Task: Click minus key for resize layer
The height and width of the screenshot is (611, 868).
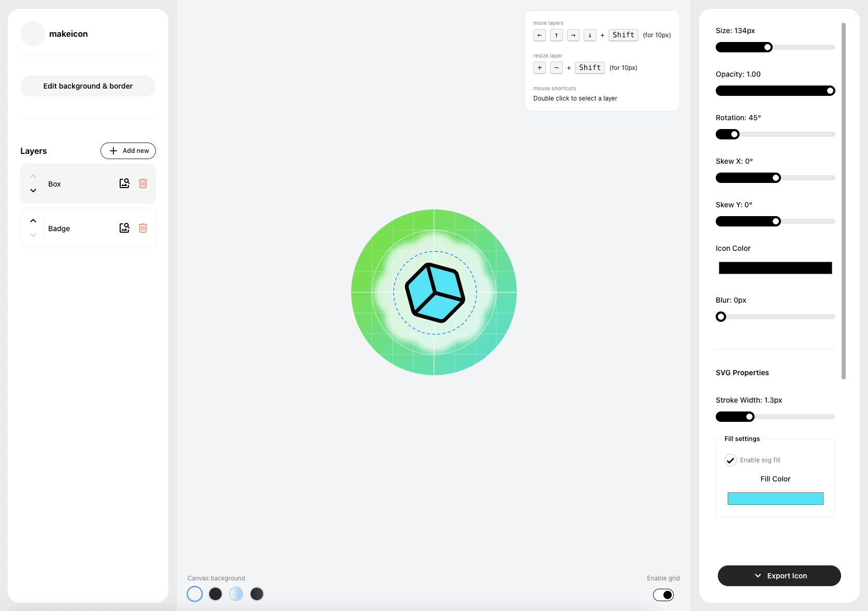Action: (x=556, y=68)
